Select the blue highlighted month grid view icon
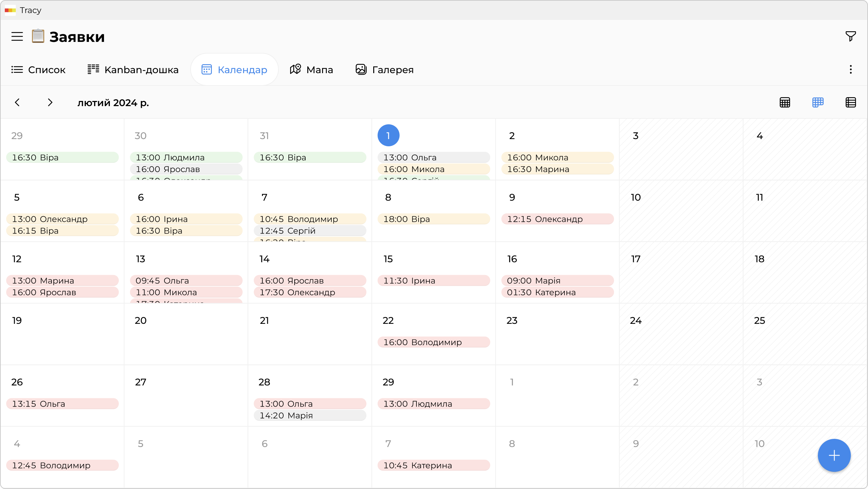 (x=818, y=102)
